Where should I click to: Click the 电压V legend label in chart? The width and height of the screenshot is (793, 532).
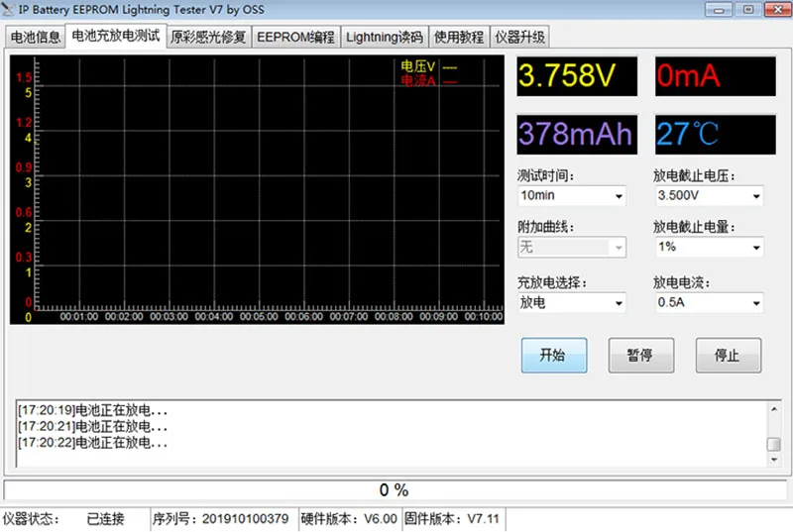click(417, 66)
